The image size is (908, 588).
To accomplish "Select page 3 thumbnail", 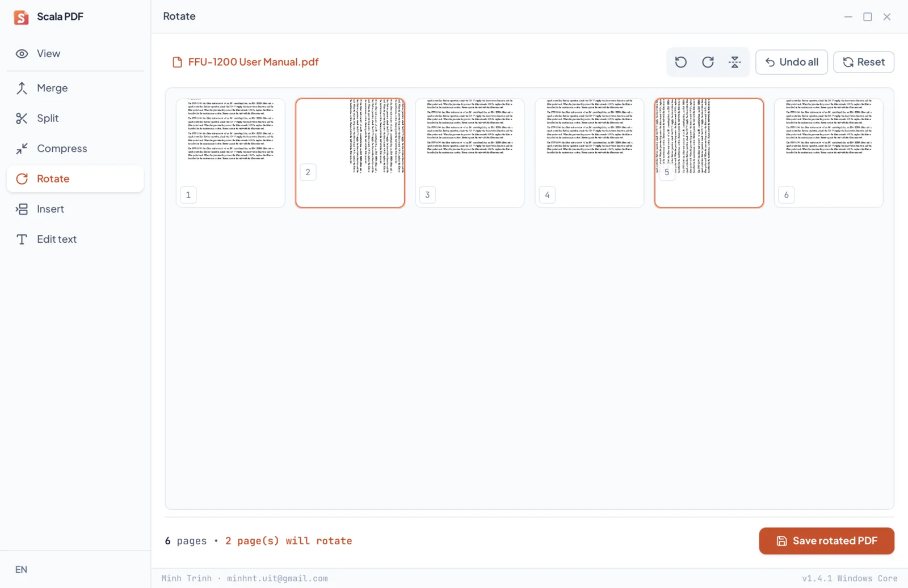I will (470, 153).
